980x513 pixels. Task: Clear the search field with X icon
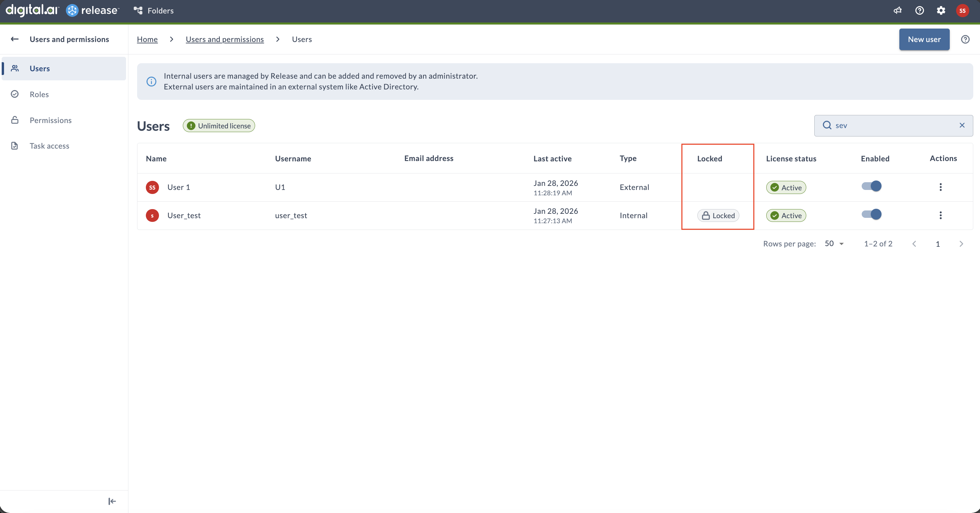tap(962, 125)
